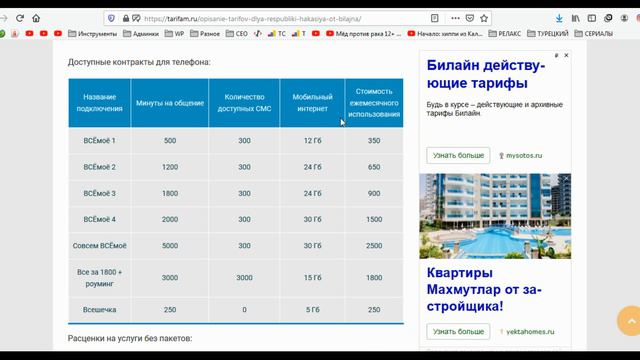Open the РЕЛАКС bookmarks folder
Screen dimensions: 640x360
click(x=505, y=33)
